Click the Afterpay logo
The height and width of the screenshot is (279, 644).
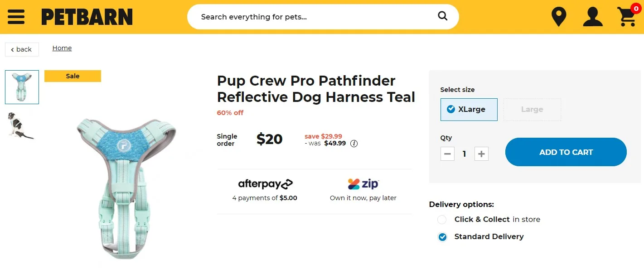pos(265,184)
